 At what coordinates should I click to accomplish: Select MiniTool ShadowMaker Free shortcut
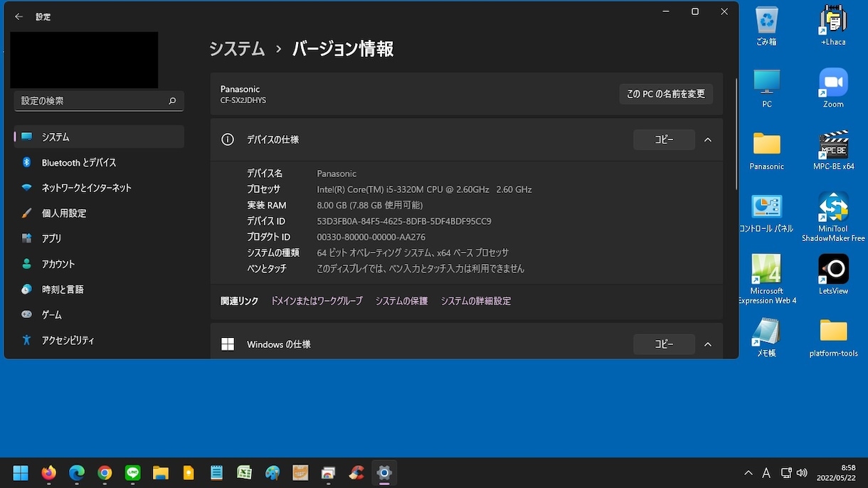pos(833,218)
